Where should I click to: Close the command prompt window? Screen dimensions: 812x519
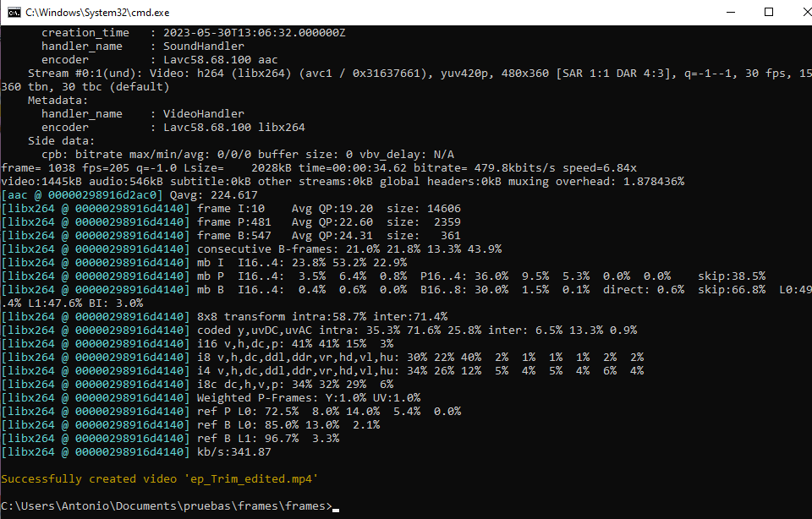[x=806, y=13]
